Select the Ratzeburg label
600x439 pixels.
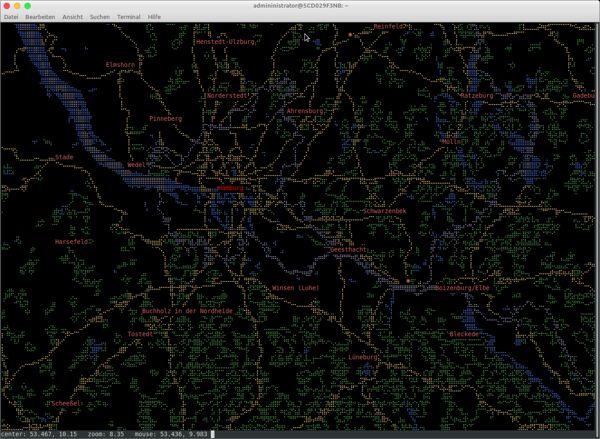477,96
